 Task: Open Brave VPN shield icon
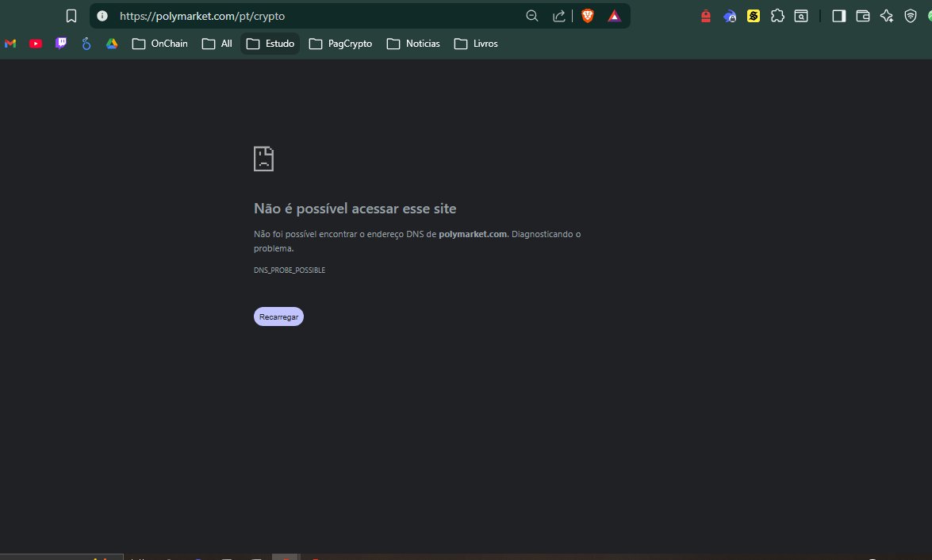coord(910,16)
